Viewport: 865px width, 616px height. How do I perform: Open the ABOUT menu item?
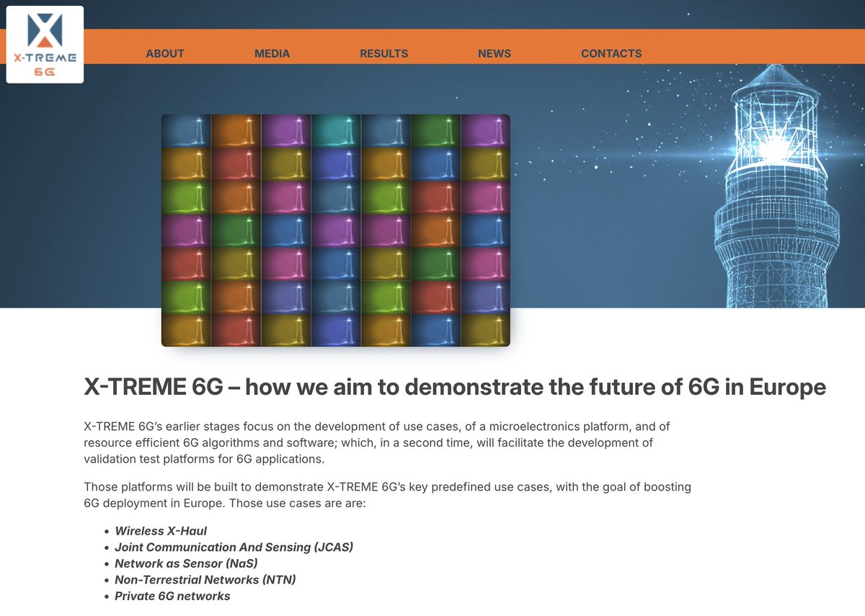pyautogui.click(x=165, y=53)
